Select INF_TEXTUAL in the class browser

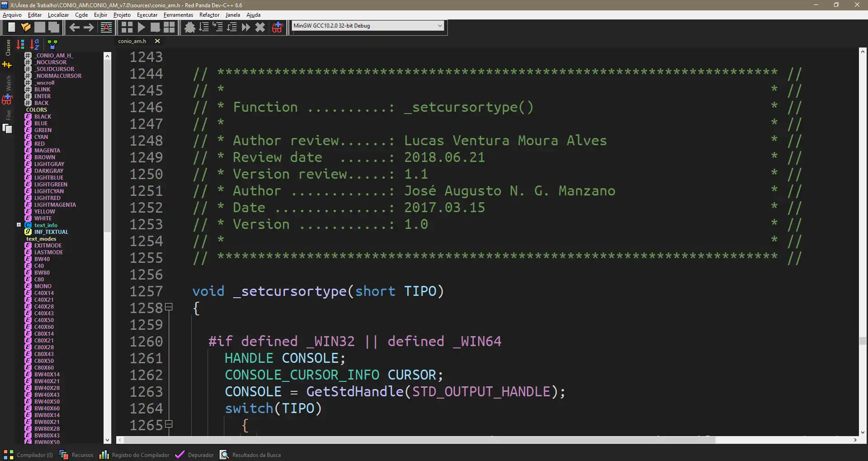pos(51,232)
